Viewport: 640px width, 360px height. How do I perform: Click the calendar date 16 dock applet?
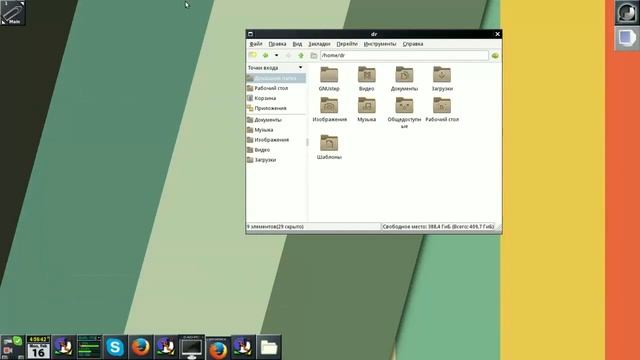(38, 352)
